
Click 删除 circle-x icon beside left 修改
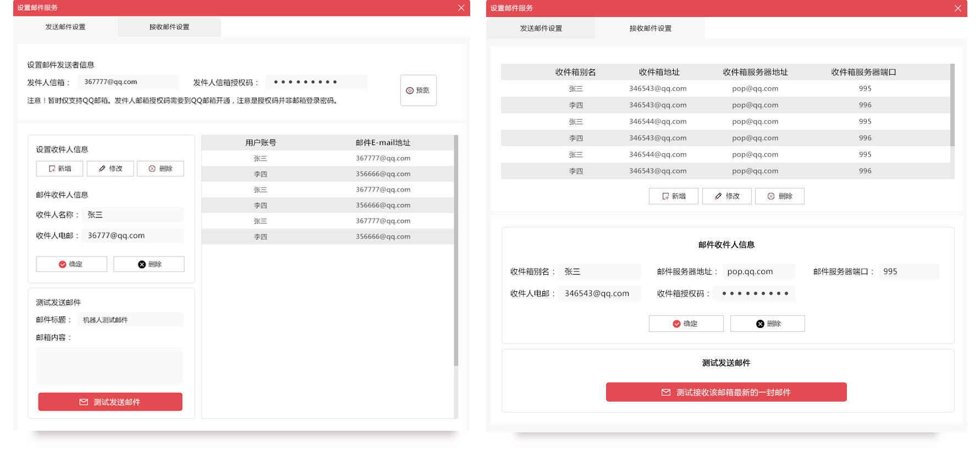[x=160, y=169]
